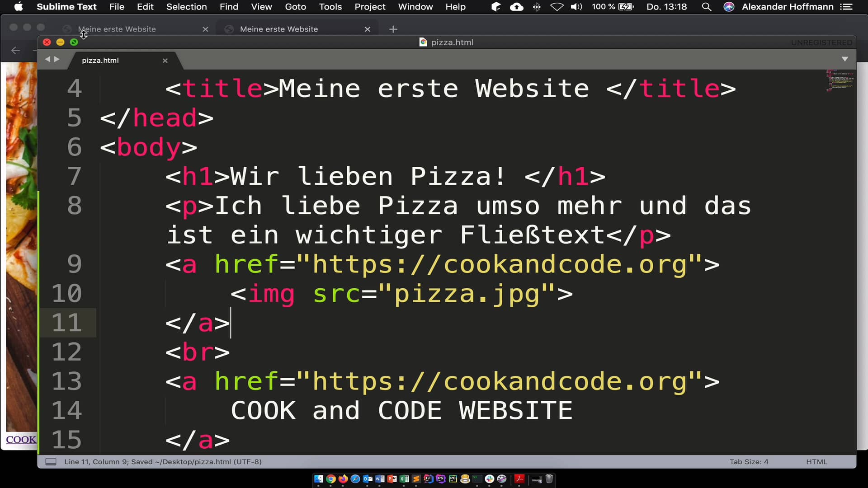Start IntelliJ IDEA from the Dock

pyautogui.click(x=428, y=479)
